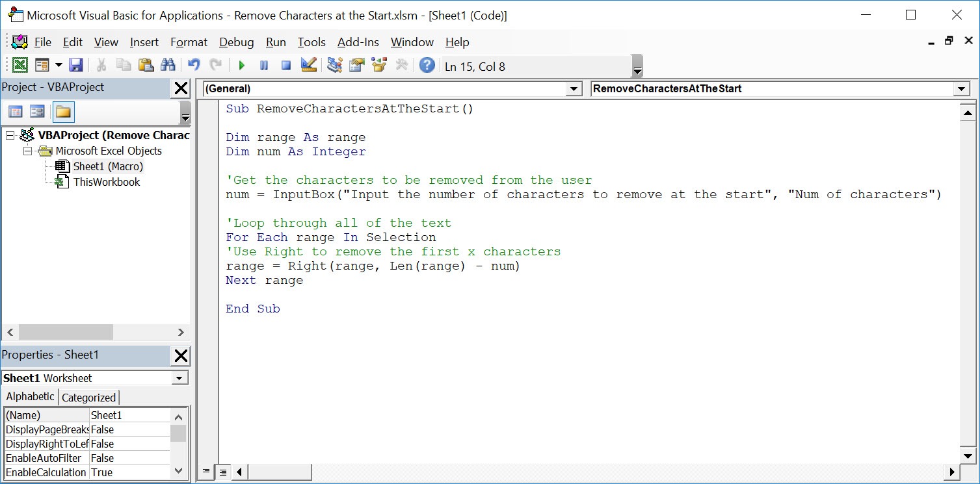Image resolution: width=980 pixels, height=484 pixels.
Task: Click Project pane horizontal scroll right arrow
Action: [181, 332]
